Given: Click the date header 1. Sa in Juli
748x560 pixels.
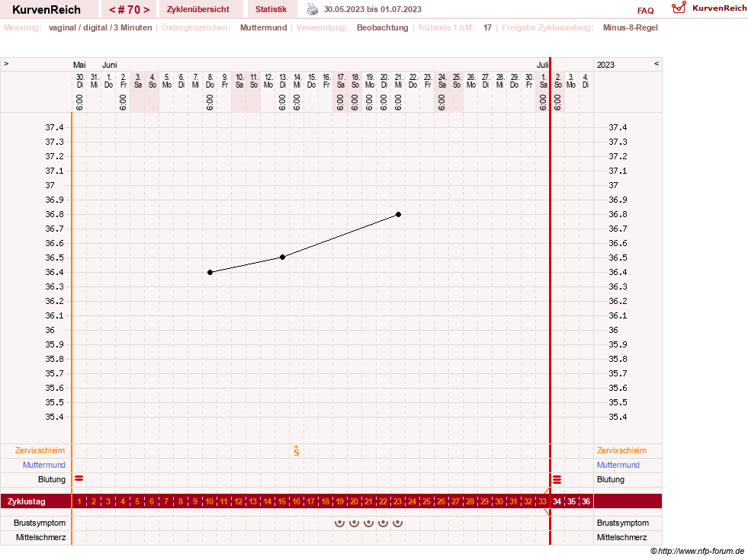Looking at the screenshot, I should [544, 81].
